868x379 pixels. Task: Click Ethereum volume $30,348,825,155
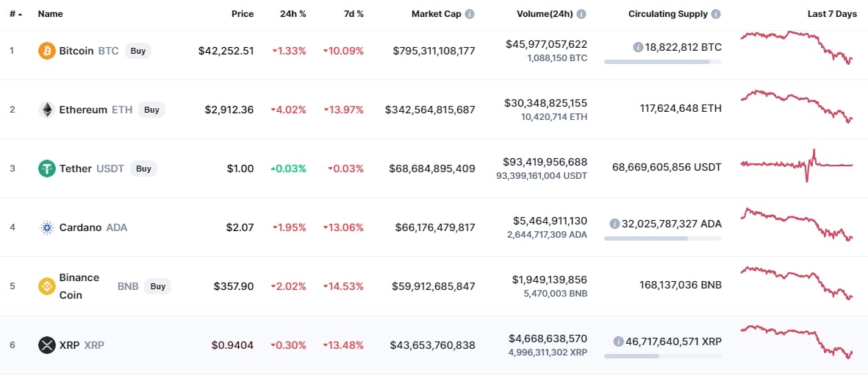[x=546, y=103]
